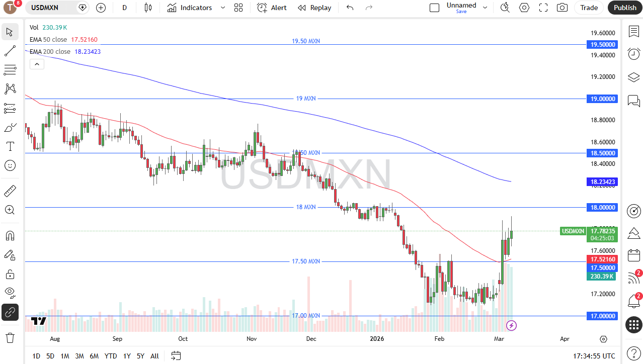Activate the zoom in tool
643x364 pixels.
pos(10,210)
